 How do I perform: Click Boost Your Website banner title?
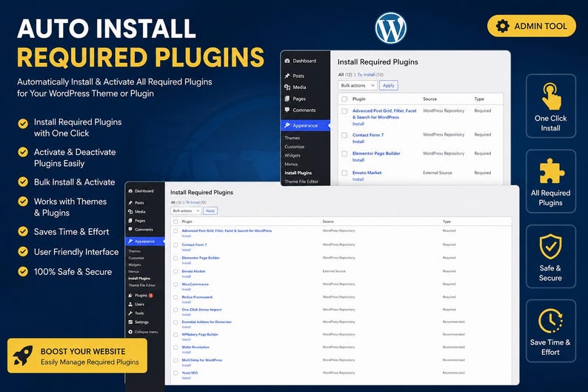pos(83,351)
